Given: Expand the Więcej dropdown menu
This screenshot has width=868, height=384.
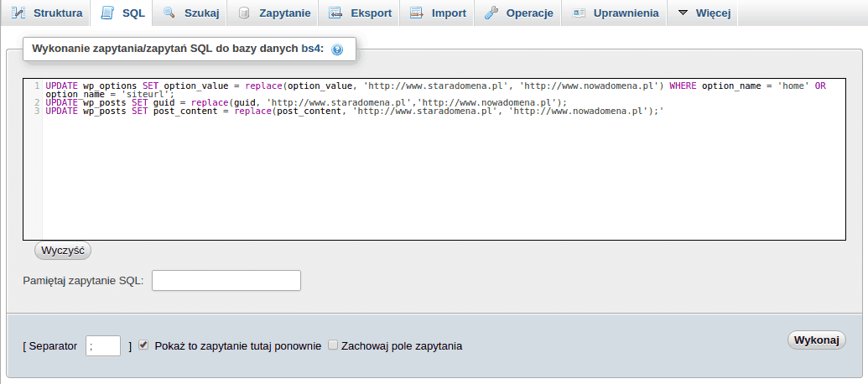Looking at the screenshot, I should [x=703, y=13].
